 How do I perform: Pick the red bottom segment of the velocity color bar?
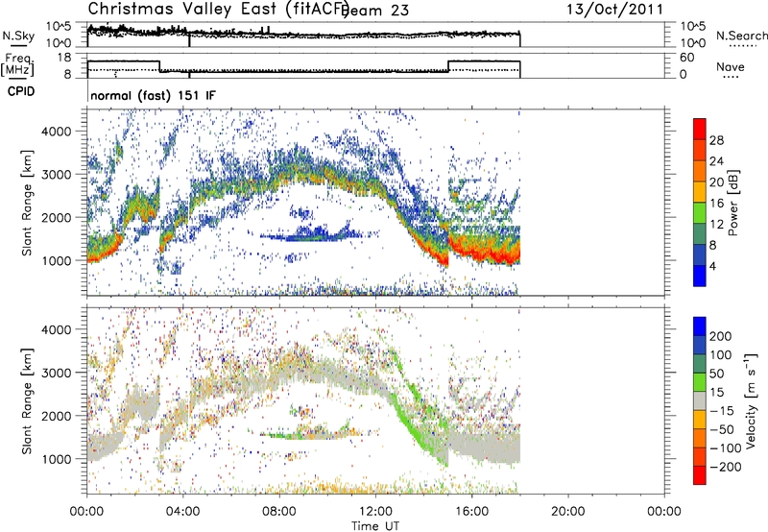700,475
